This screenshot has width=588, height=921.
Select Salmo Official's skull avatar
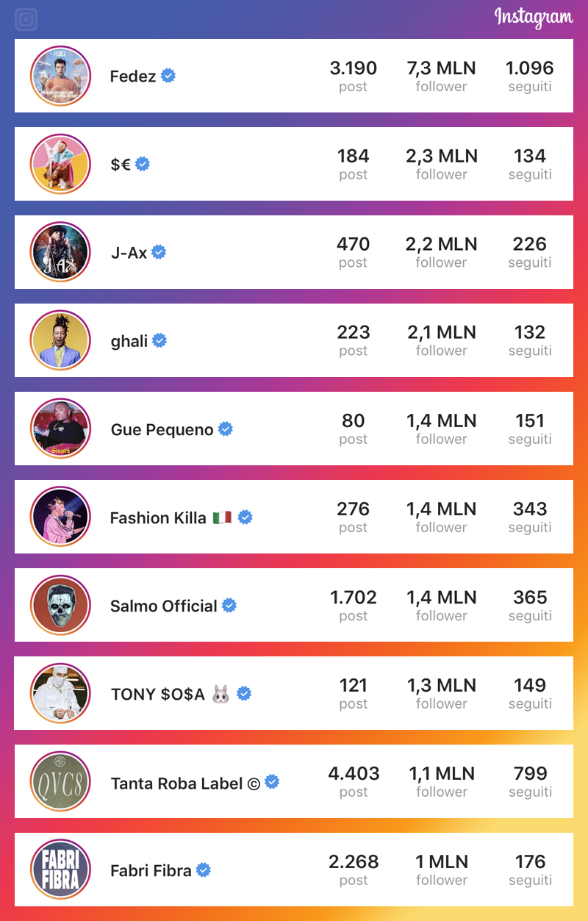click(60, 605)
